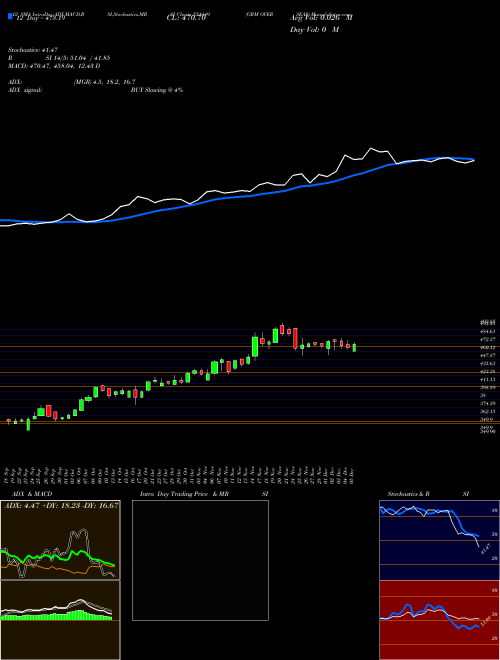Click the last green candlestick on chart
The height and width of the screenshot is (660, 500).
pyautogui.click(x=354, y=347)
